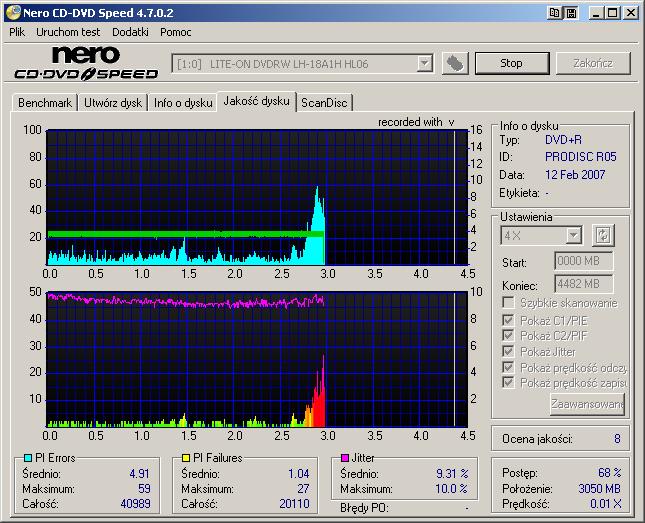Click the disc type value DVD+R
Screen dimensions: 645x523
point(563,140)
